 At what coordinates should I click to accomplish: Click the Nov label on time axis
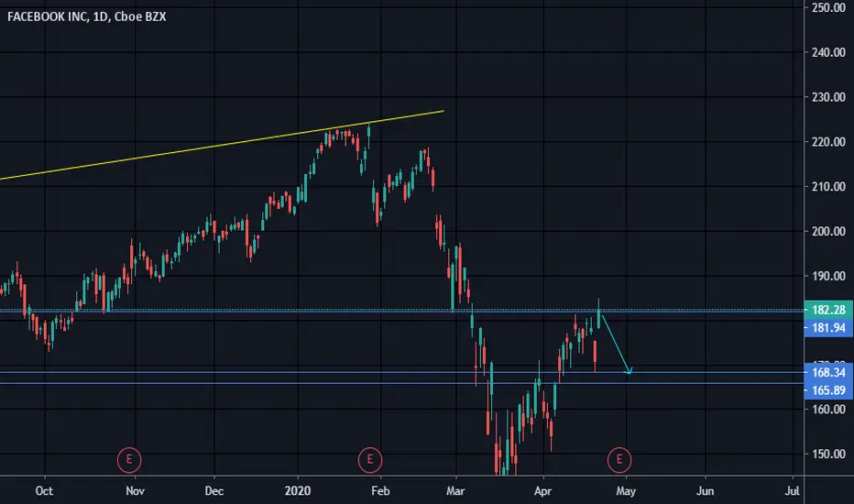pos(135,491)
